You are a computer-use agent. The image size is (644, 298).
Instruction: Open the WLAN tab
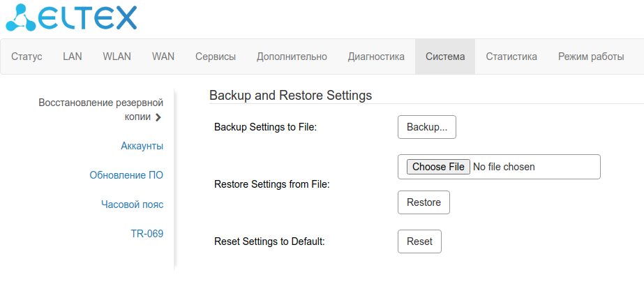pos(117,57)
